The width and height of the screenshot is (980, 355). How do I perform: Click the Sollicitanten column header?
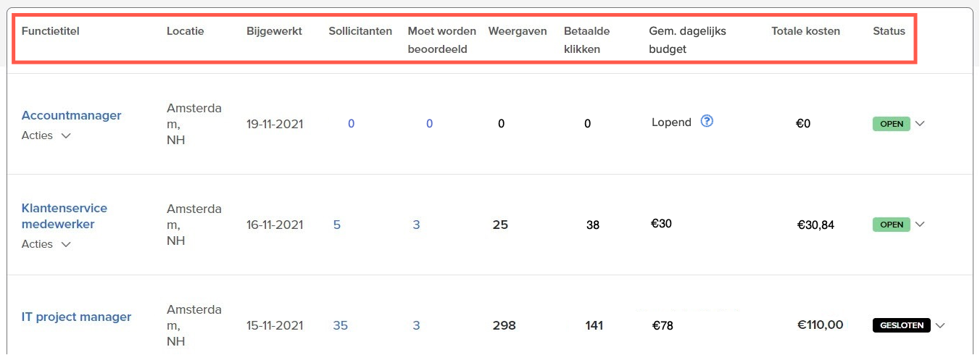click(360, 31)
